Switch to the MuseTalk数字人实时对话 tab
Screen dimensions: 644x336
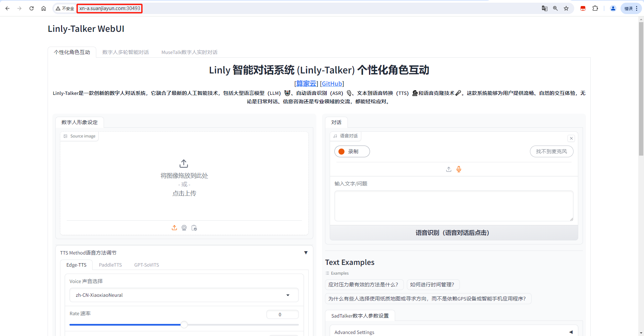click(189, 52)
